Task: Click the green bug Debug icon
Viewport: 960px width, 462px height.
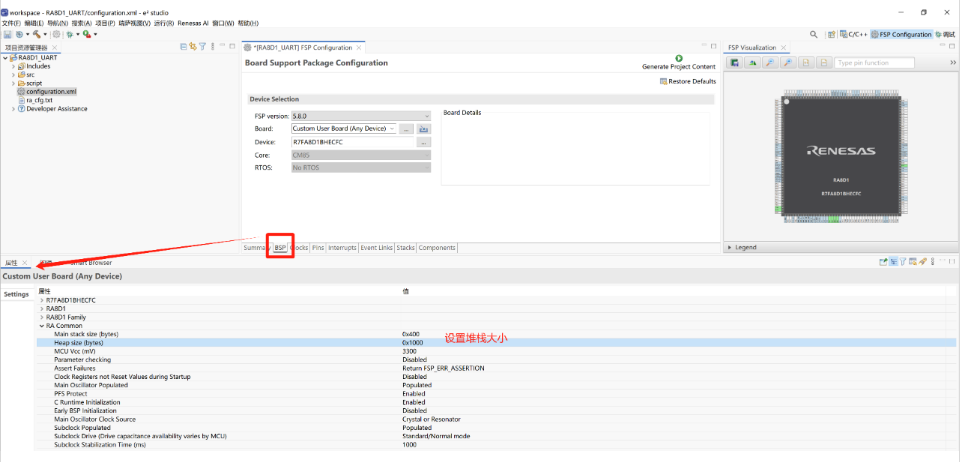Action: [x=70, y=35]
